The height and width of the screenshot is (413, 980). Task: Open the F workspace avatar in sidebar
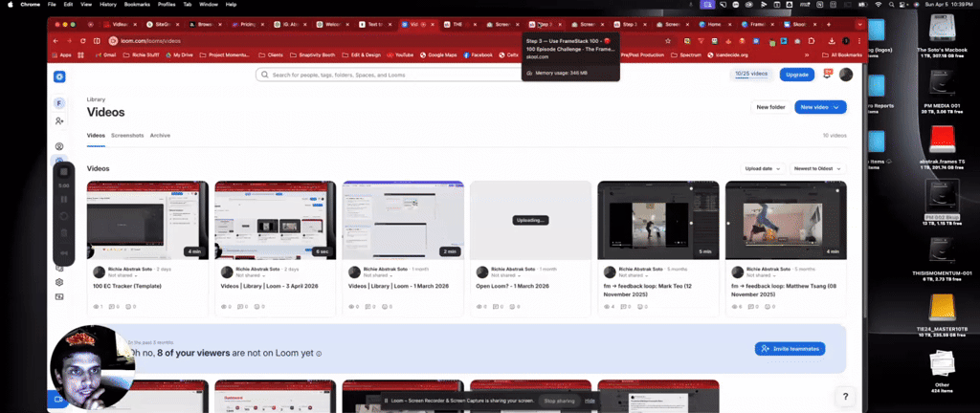(59, 103)
